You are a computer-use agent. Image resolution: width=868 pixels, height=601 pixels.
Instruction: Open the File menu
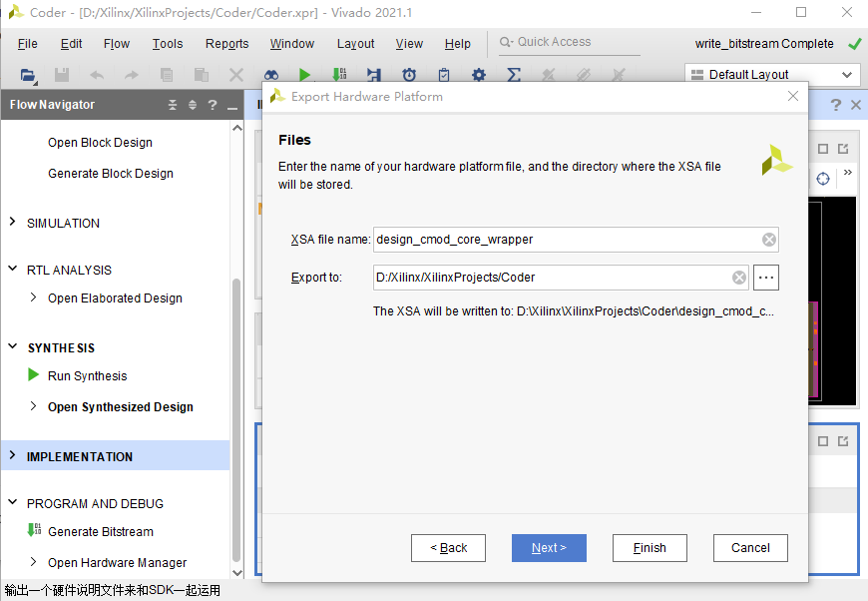coord(28,44)
